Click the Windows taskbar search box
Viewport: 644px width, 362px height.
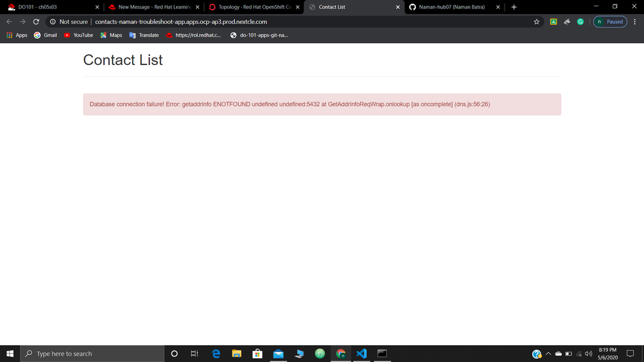point(93,354)
